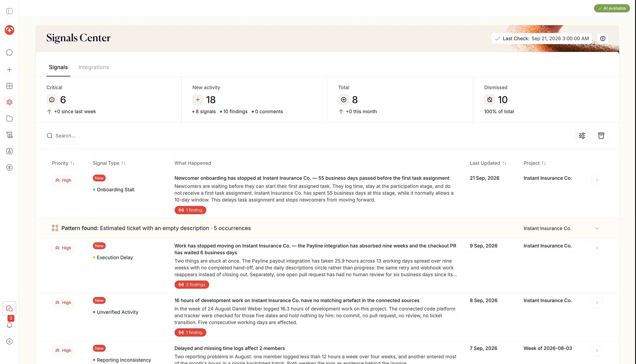Sort by Signal Type column
Screen dimensions: 636x364
109,163
